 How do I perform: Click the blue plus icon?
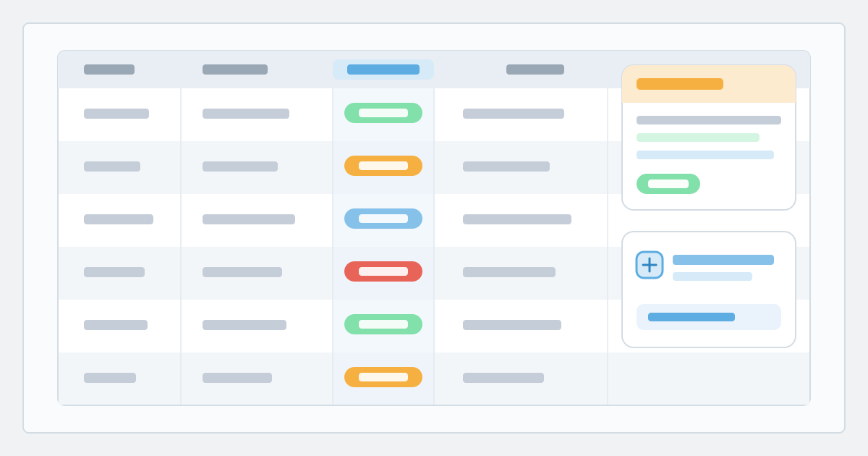(x=650, y=265)
